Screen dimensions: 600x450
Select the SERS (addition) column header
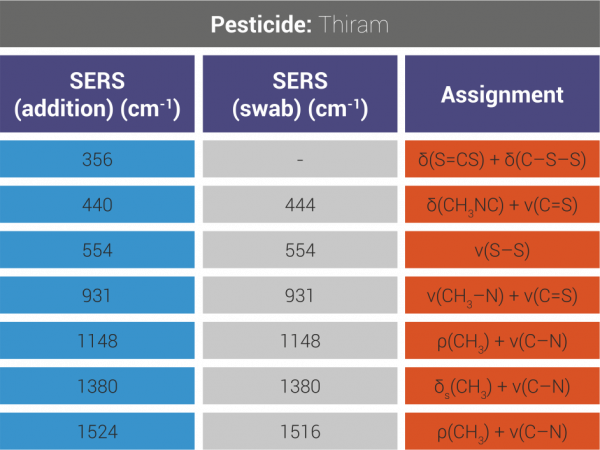click(97, 94)
